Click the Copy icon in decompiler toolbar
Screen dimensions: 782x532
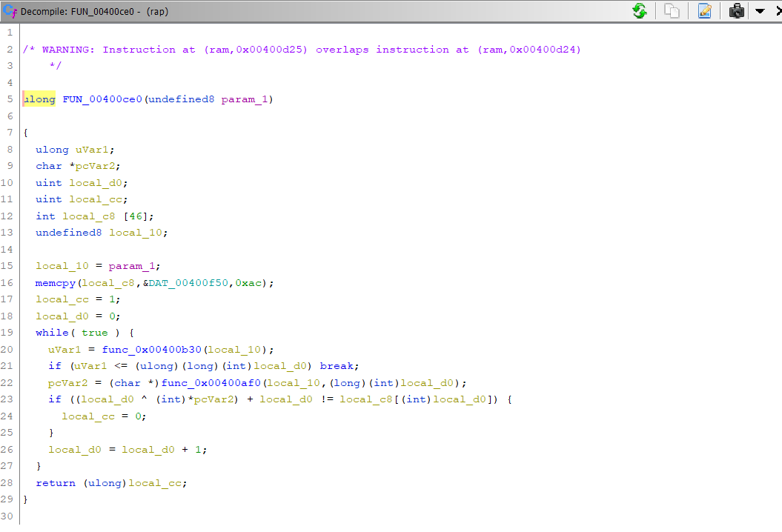[672, 11]
